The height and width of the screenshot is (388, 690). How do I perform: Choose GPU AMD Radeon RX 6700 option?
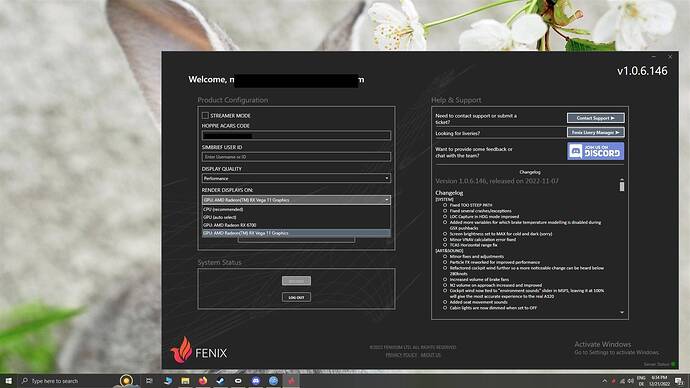pos(296,225)
